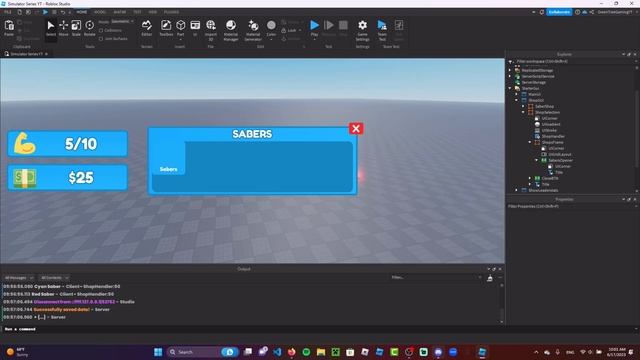Click the $25 cash display
Screen dimensions: 640x360
(x=68, y=178)
